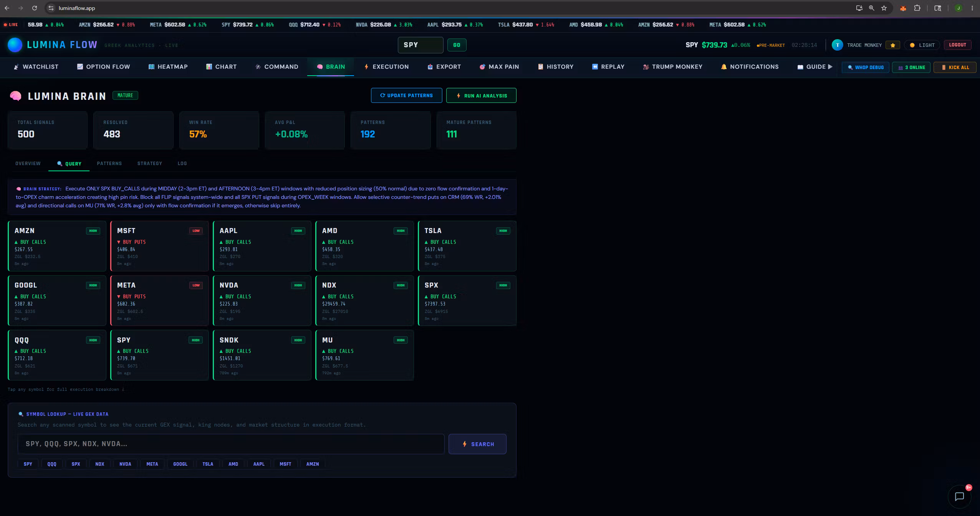Screen dimensions: 980x516
Task: Open the NDX signal card
Action: coord(364,301)
